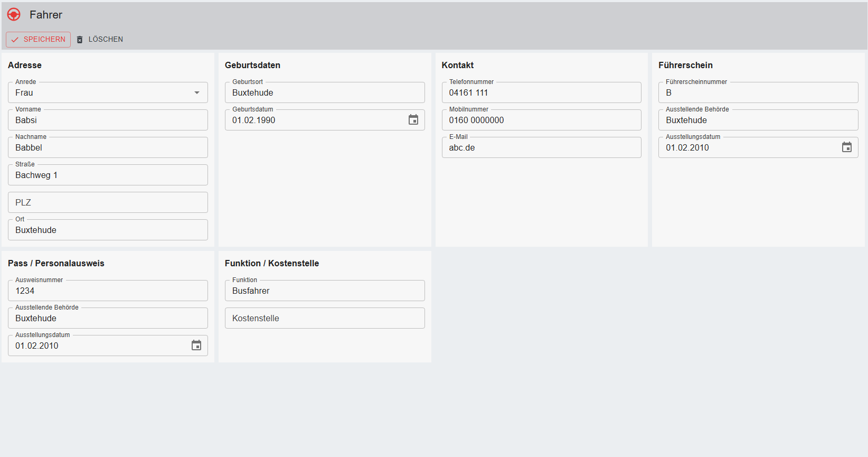Viewport: 868px width, 457px height.
Task: Click the checkmark icon in Speichern
Action: click(x=15, y=40)
